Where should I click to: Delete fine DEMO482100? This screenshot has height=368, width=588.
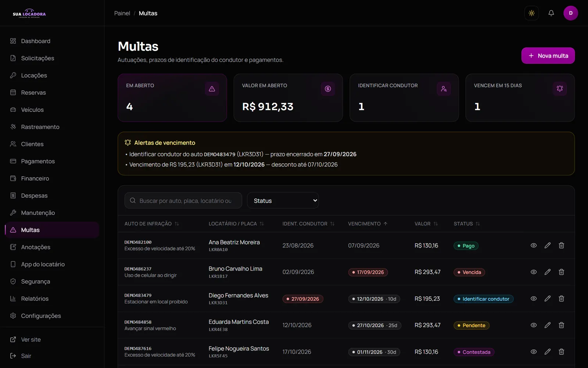(x=561, y=245)
